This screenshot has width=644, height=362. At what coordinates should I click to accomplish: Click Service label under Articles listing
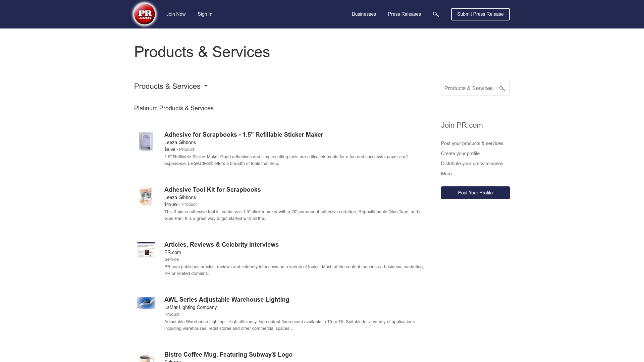coord(171,259)
